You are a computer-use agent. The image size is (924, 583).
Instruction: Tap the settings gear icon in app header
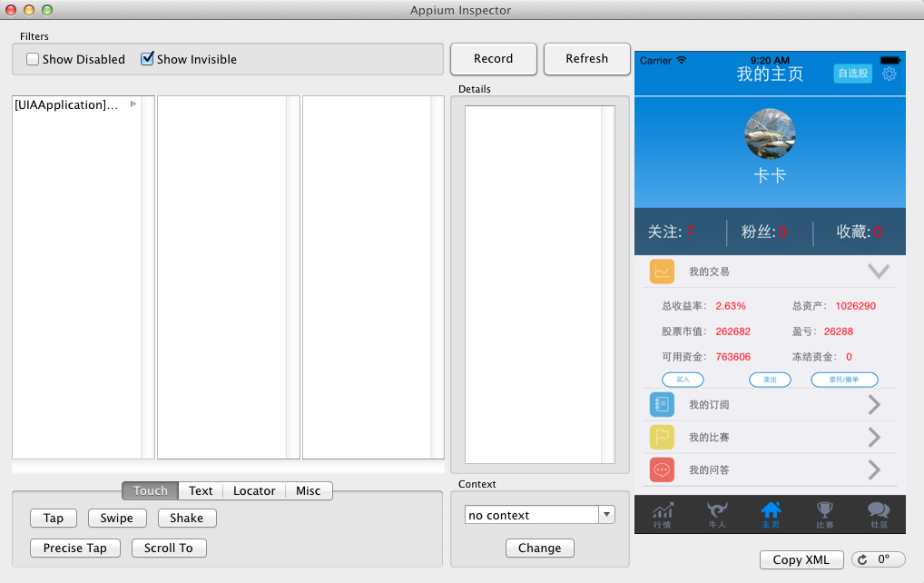pyautogui.click(x=890, y=74)
